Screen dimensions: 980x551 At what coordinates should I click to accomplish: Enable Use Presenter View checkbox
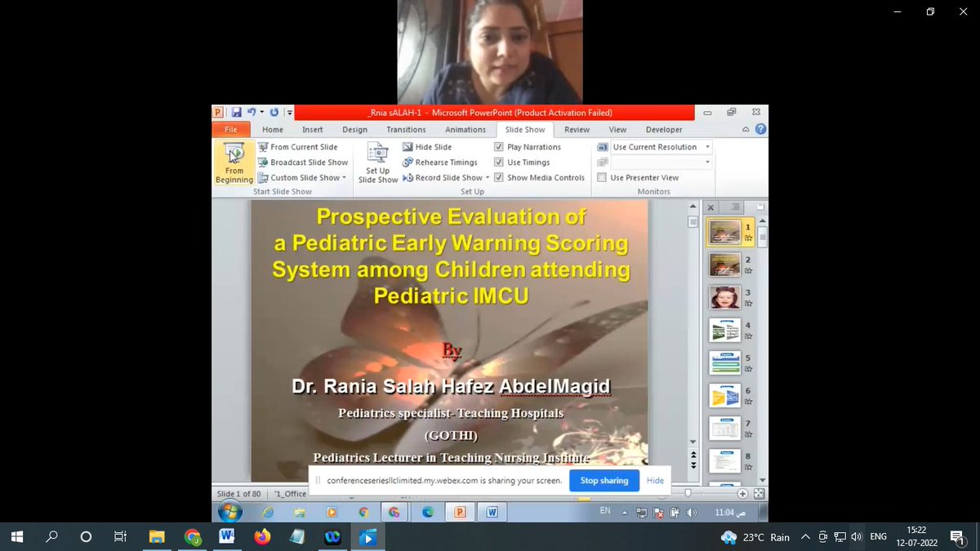point(602,177)
